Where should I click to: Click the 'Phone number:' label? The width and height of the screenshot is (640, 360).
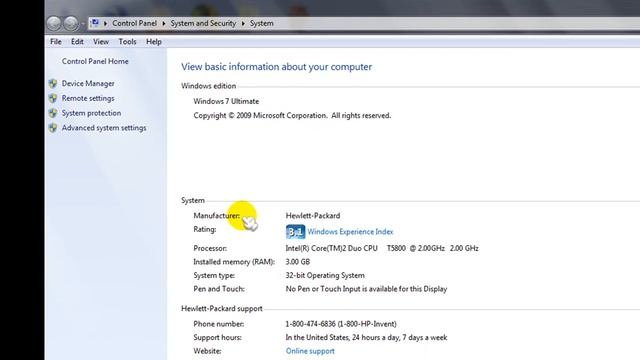(x=219, y=324)
